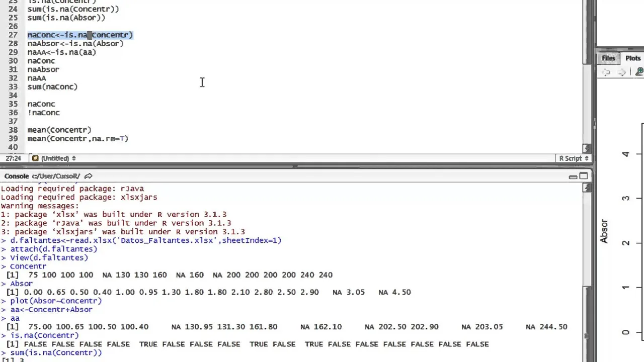
Task: Click naAbsor<-is.na(Absor) on line 28
Action: 75,43
